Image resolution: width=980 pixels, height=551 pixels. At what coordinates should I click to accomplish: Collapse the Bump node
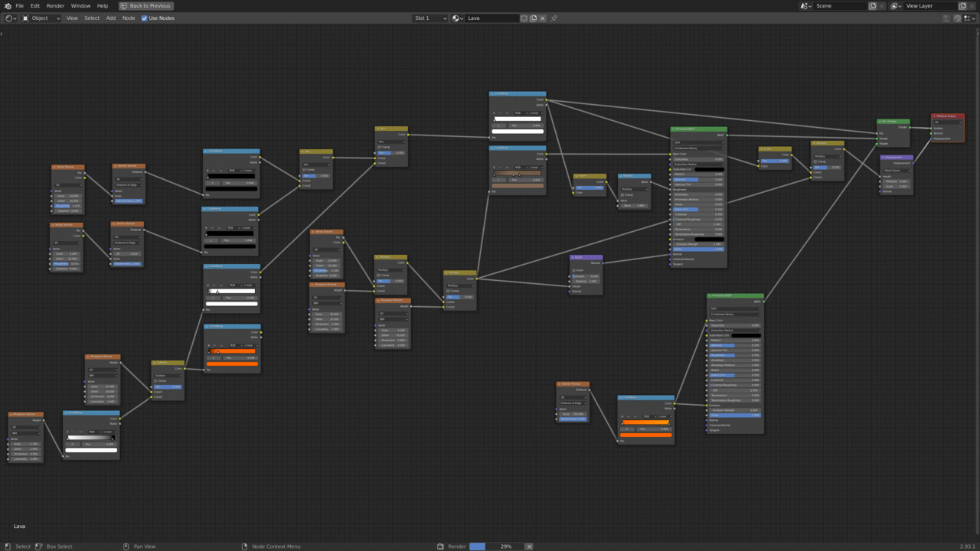(573, 257)
